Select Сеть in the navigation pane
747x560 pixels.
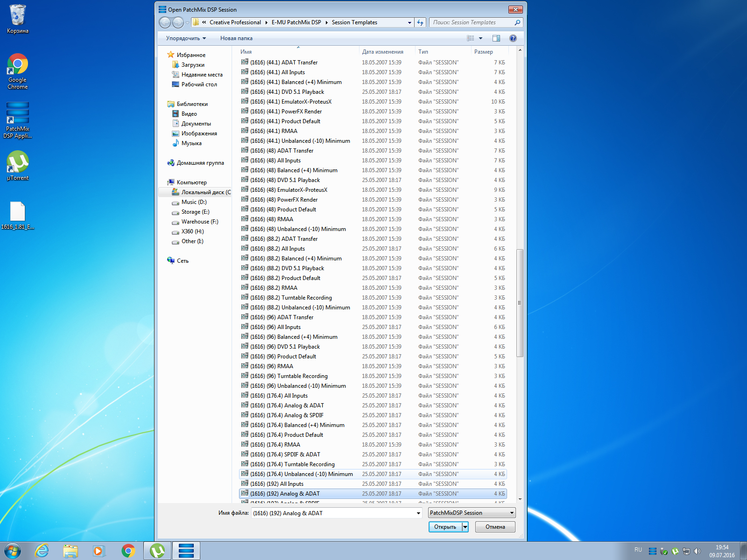click(x=183, y=261)
